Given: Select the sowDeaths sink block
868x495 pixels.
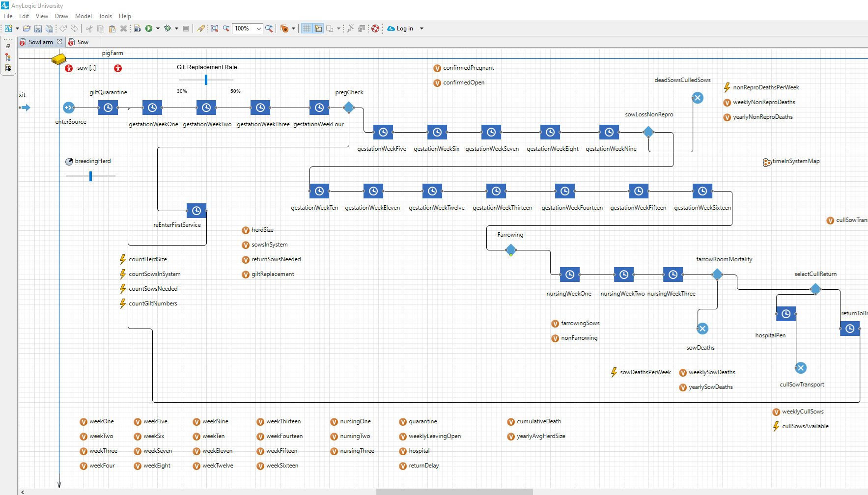Looking at the screenshot, I should (x=702, y=329).
